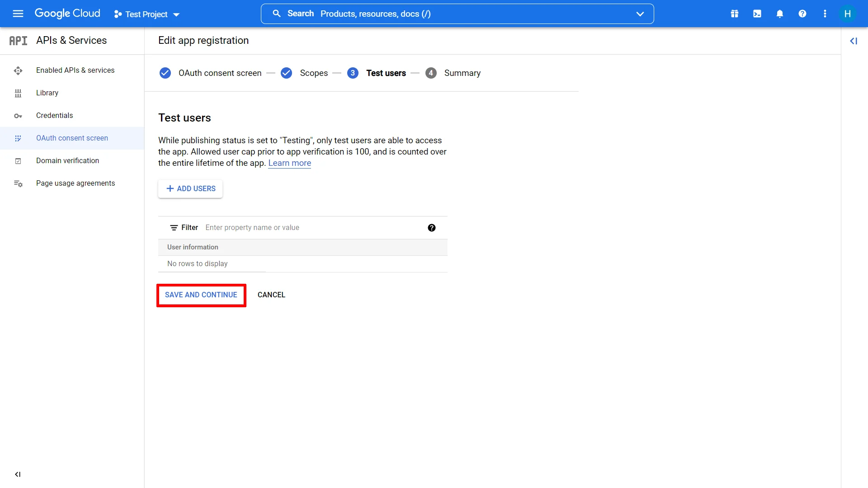Click the completed OAuth consent screen checkmark
Image resolution: width=868 pixels, height=488 pixels.
pos(165,73)
